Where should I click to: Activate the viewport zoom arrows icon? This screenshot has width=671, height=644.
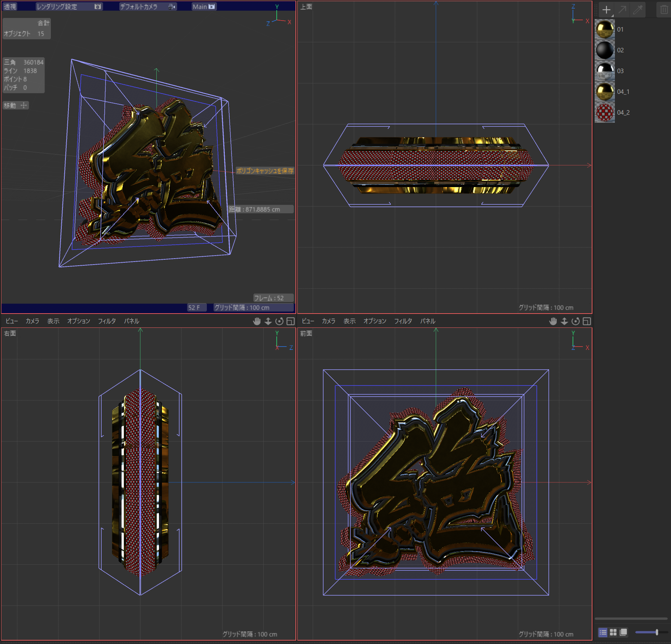point(268,321)
